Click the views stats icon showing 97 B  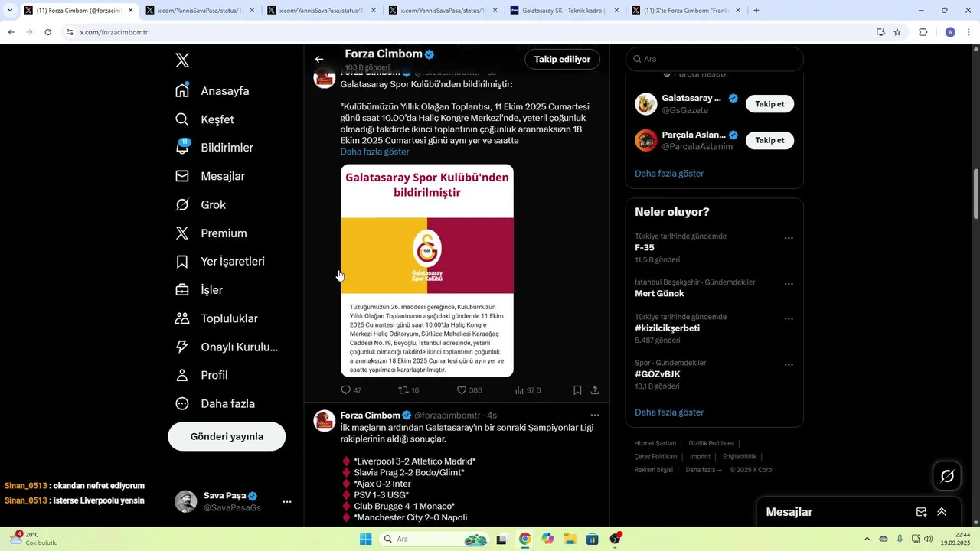(519, 390)
